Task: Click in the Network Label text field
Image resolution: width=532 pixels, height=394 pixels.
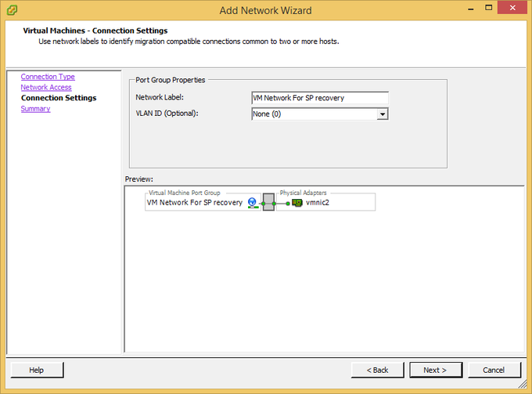Action: (x=319, y=98)
